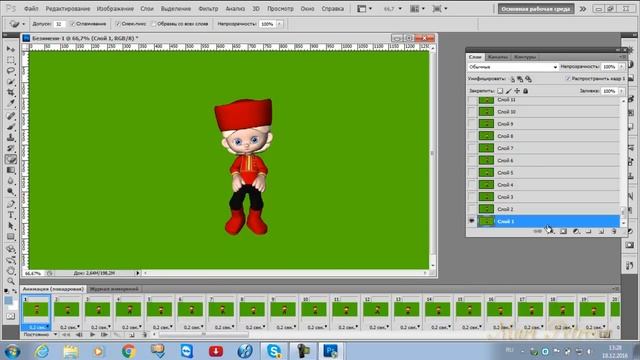
Task: Toggle Распространить кадр 1 checkbox
Action: [568, 78]
